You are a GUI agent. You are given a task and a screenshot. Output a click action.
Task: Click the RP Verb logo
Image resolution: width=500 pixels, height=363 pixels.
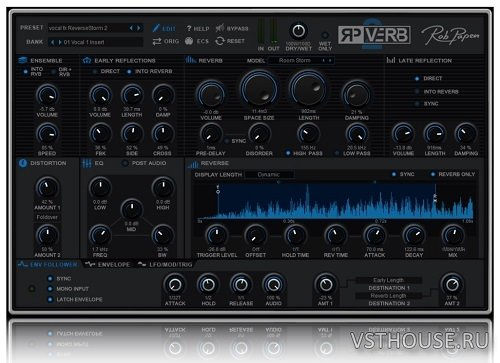point(374,35)
